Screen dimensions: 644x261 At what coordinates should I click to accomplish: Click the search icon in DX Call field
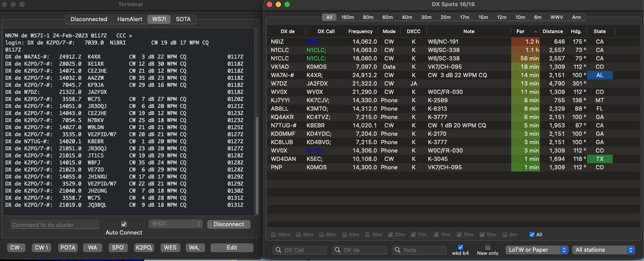pos(278,250)
